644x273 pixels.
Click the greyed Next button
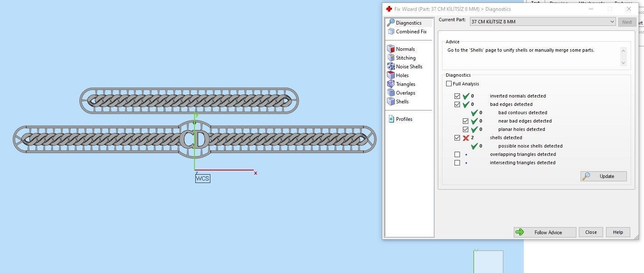(627, 22)
